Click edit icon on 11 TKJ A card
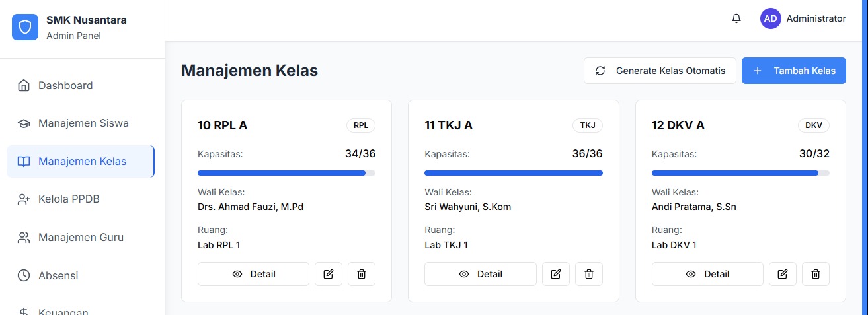Screen dimensions: 868x315 [x=556, y=274]
